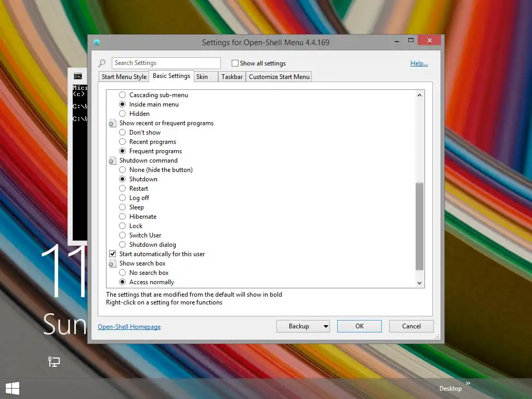Select the Hibernate radio option
The image size is (532, 399).
click(x=123, y=217)
